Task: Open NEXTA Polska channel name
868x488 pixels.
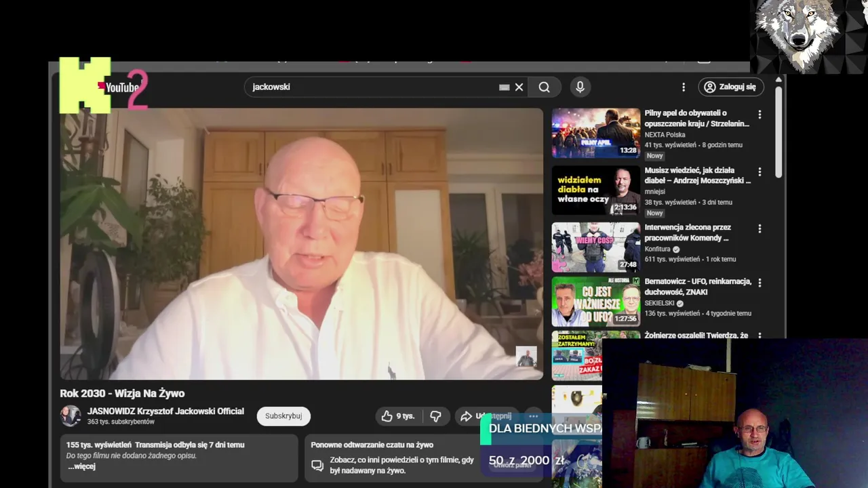Action: [665, 135]
